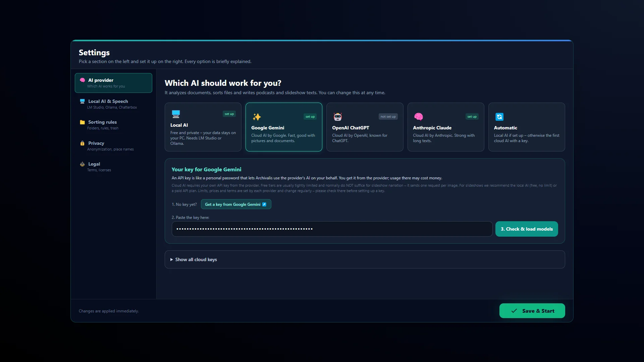Click the '2. Paste the key here:' label
Image resolution: width=644 pixels, height=362 pixels.
[190, 218]
